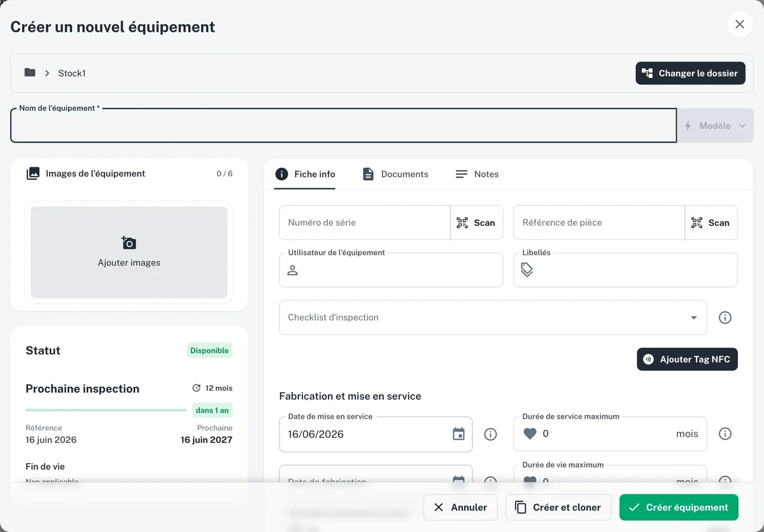Click the 12 mois inspection interval
764x532 pixels.
tap(218, 388)
